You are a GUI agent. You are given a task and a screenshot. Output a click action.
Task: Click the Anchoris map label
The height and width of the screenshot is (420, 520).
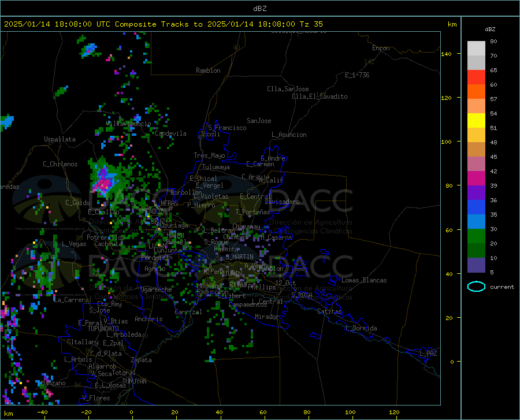point(148,319)
